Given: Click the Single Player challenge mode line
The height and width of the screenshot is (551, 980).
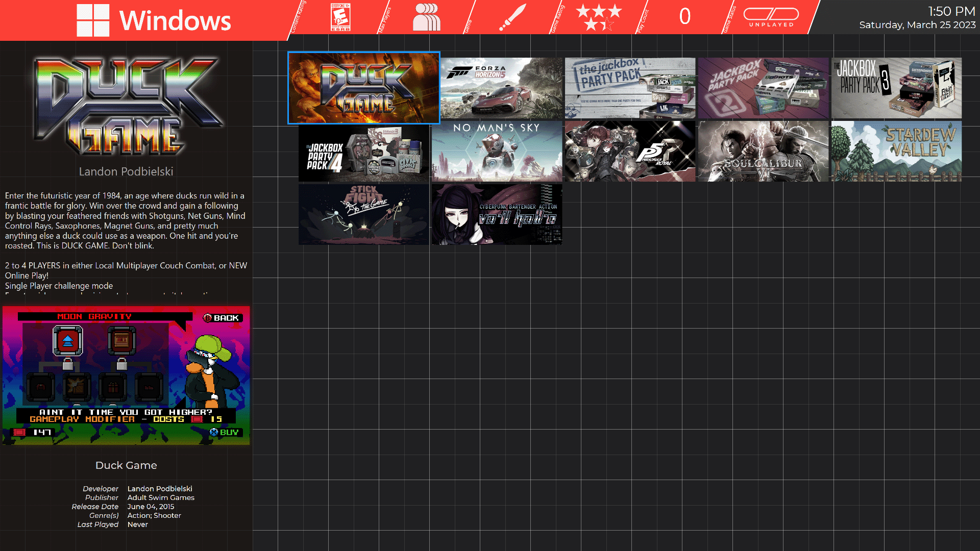Looking at the screenshot, I should [59, 286].
